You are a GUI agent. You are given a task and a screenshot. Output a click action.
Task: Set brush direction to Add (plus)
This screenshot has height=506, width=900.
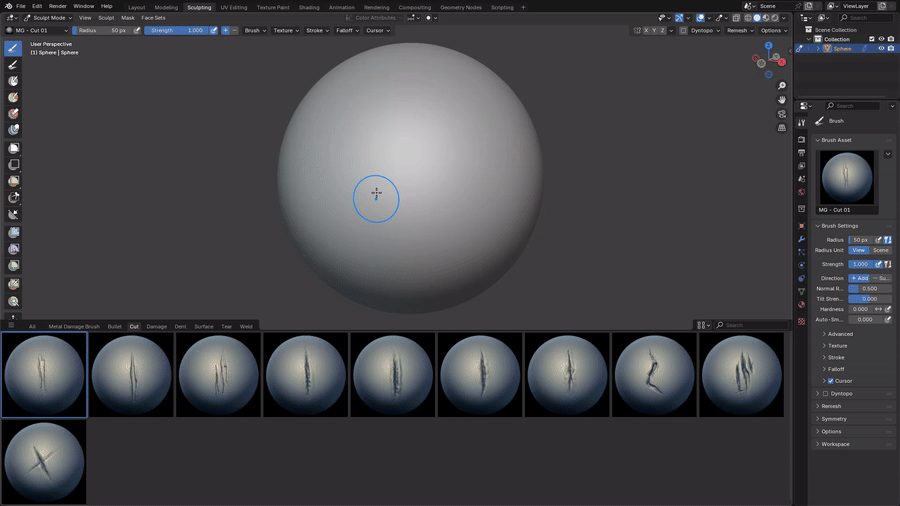[x=226, y=30]
